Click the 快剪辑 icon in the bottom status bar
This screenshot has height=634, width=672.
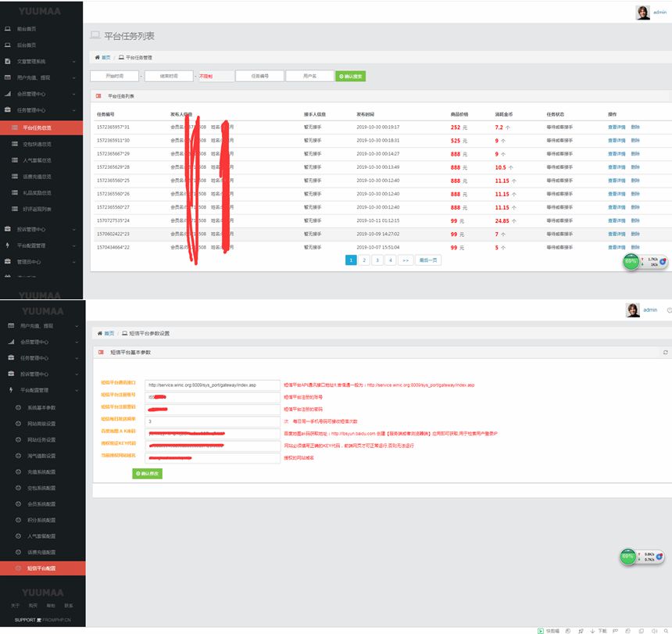click(x=540, y=629)
